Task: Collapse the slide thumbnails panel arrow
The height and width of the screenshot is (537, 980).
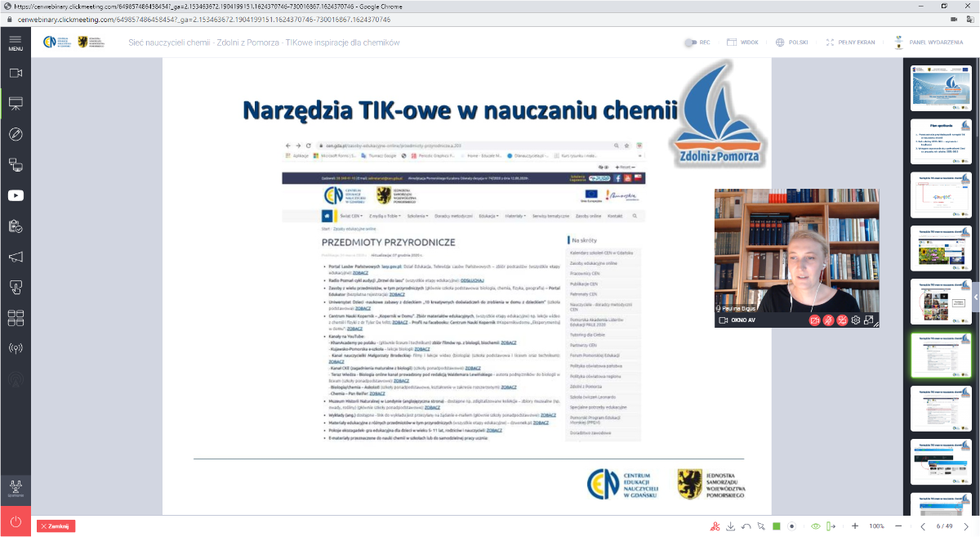Action: point(975,298)
